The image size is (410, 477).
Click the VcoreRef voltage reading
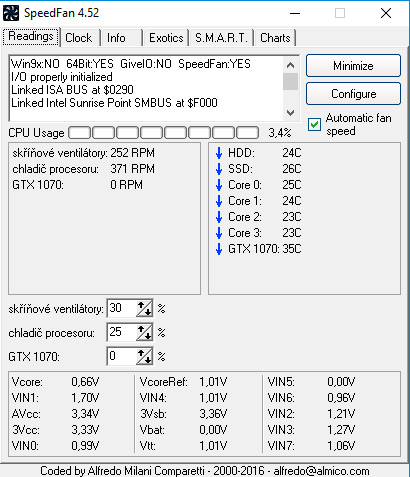click(213, 382)
